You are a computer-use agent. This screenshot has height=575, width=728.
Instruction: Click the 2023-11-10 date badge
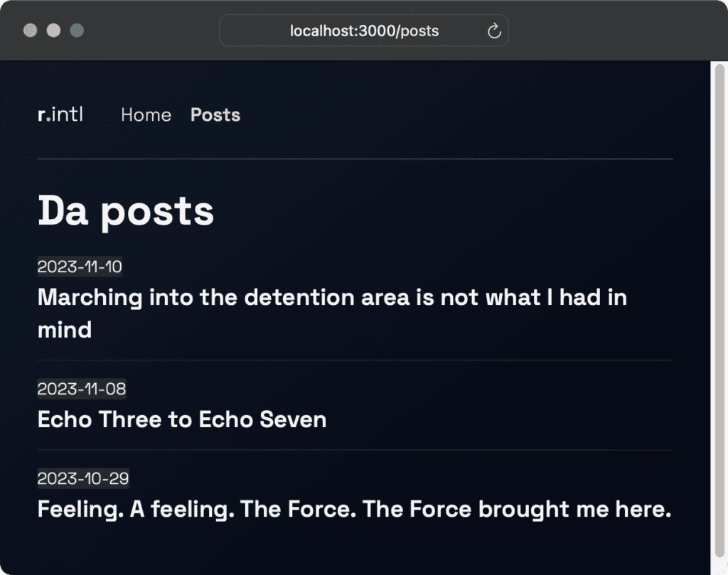click(79, 267)
